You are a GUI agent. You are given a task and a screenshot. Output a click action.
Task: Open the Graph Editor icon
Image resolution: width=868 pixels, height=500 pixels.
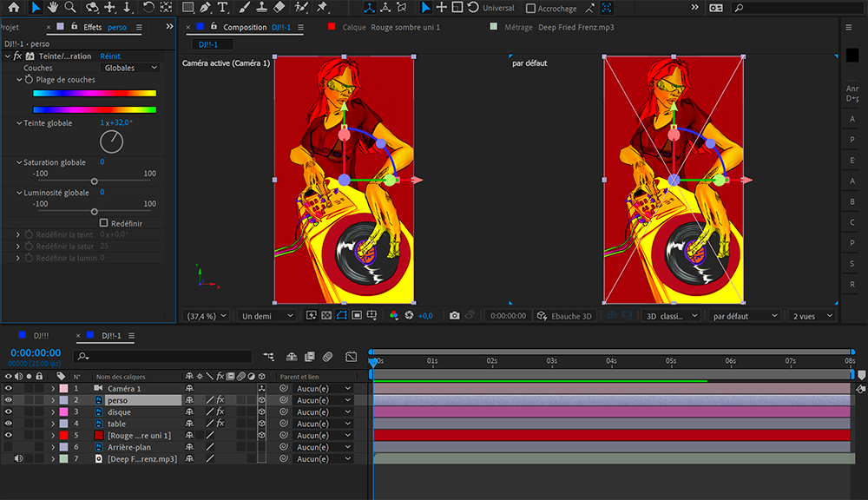click(351, 357)
